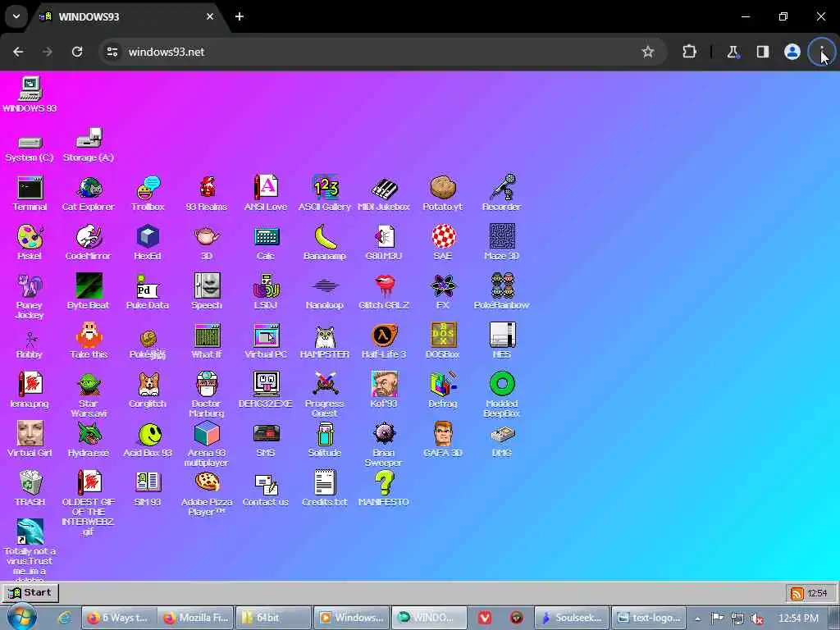Open 93 Realms icon
Image resolution: width=840 pixels, height=630 pixels.
click(x=207, y=189)
